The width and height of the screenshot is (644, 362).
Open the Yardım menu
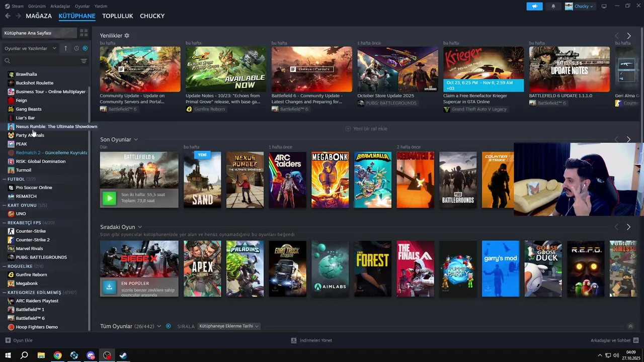[x=101, y=6]
